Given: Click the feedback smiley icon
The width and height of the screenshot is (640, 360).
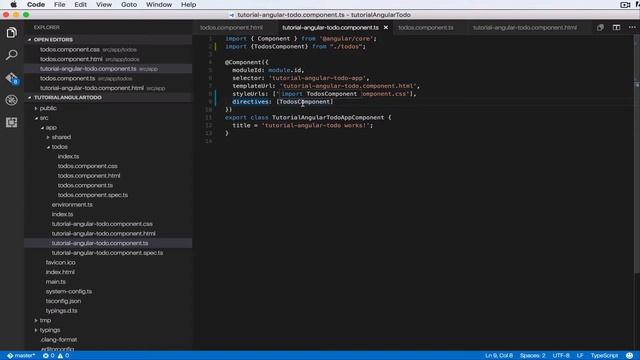Looking at the screenshot, I should click(x=629, y=356).
